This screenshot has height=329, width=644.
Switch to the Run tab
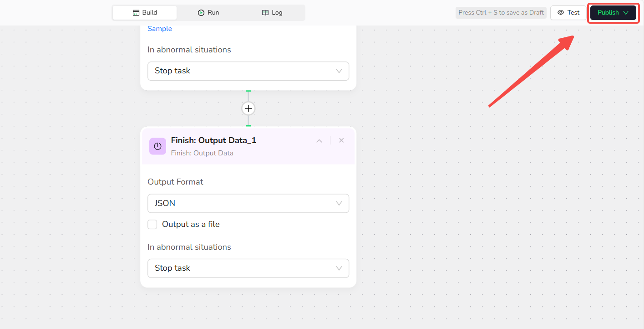click(x=208, y=13)
